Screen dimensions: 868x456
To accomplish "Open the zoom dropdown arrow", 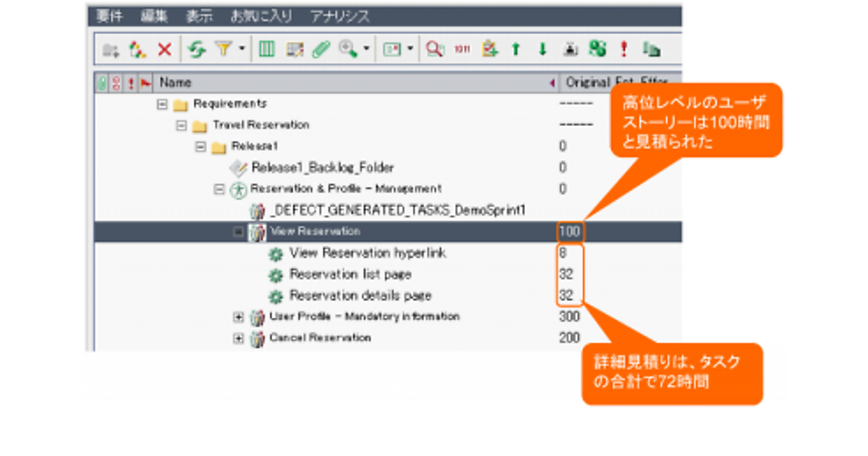I will [367, 50].
